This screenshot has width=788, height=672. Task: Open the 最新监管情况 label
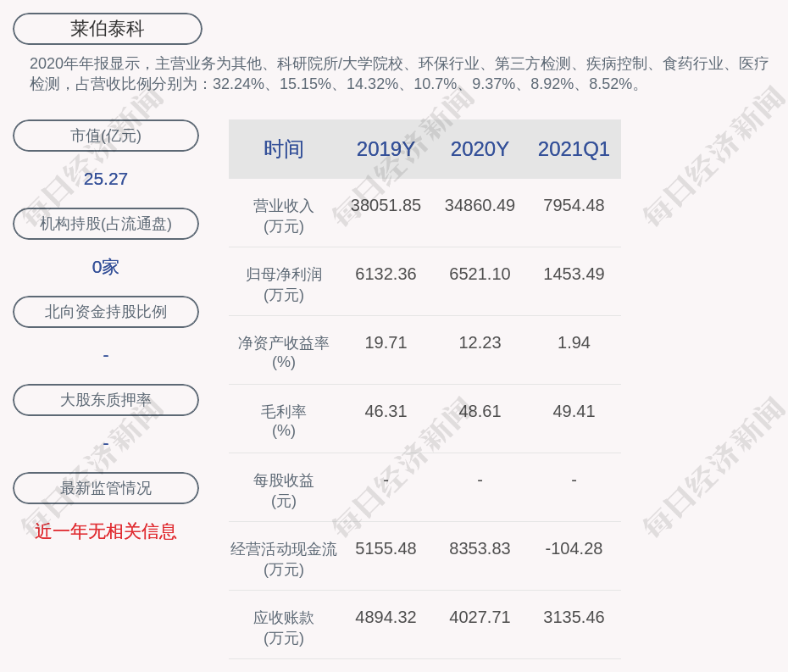pyautogui.click(x=106, y=488)
